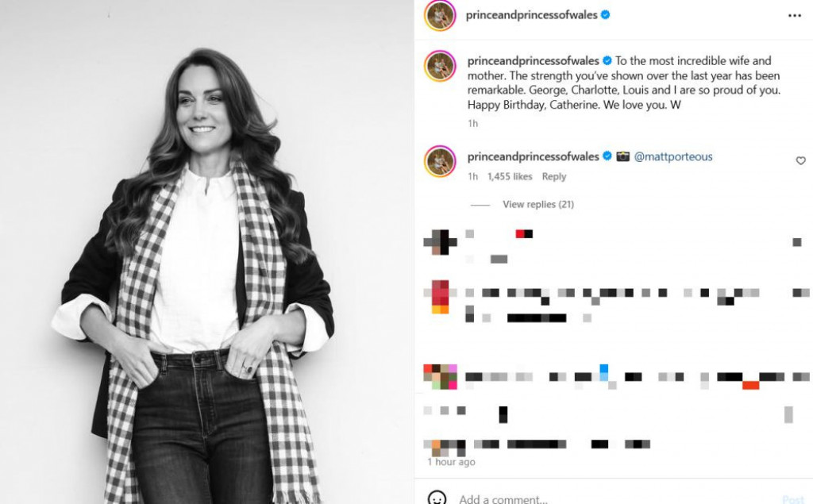This screenshot has width=813, height=504.
Task: Open the three-dot more options menu
Action: coord(794,16)
